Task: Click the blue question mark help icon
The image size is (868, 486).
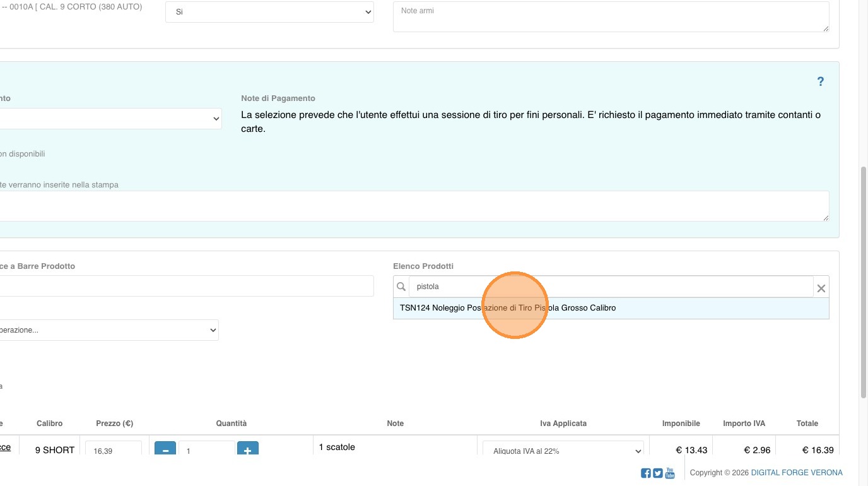Action: 820,81
